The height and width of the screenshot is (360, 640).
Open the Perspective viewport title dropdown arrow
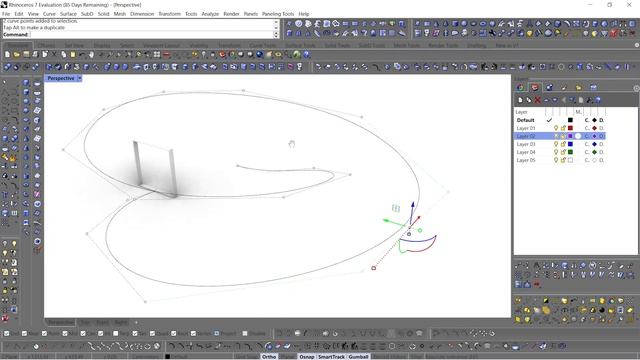pyautogui.click(x=80, y=78)
